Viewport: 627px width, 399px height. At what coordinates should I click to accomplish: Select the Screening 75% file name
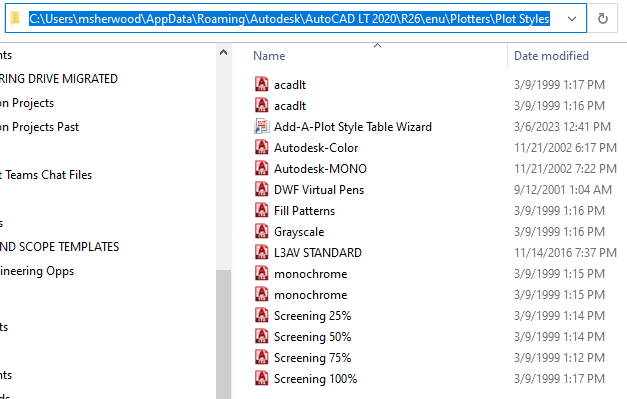(x=312, y=358)
